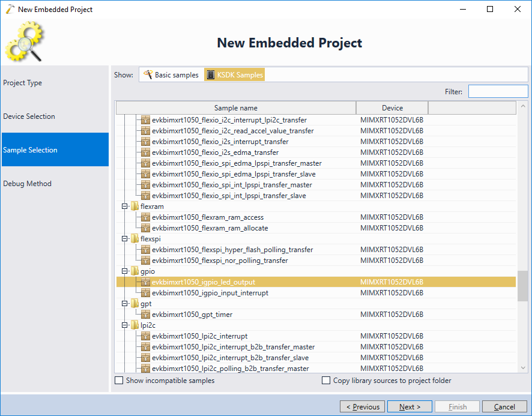Click icon of evkbimxrt1050_flexram_ram_allocate
Viewport: 532px width, 416px height.
coord(145,228)
